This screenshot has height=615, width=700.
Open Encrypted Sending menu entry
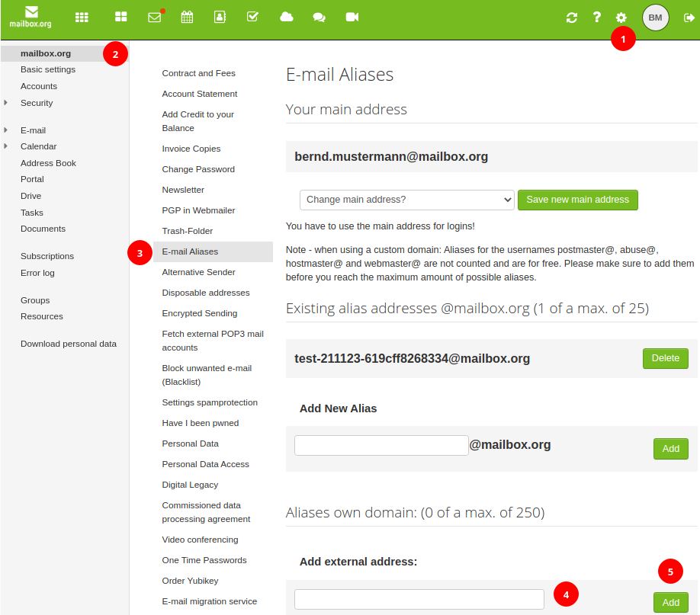[x=200, y=313]
